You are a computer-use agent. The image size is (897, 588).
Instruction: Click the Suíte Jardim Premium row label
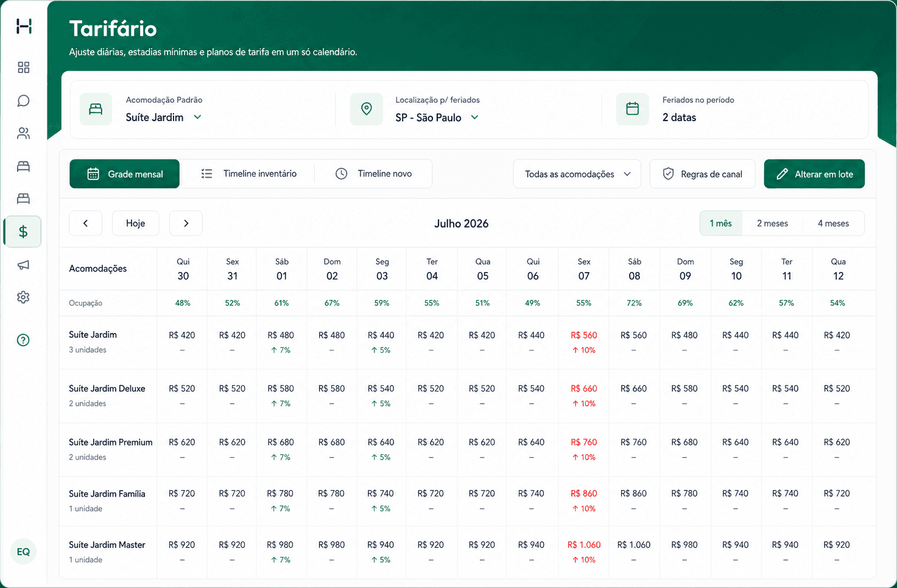coord(110,442)
